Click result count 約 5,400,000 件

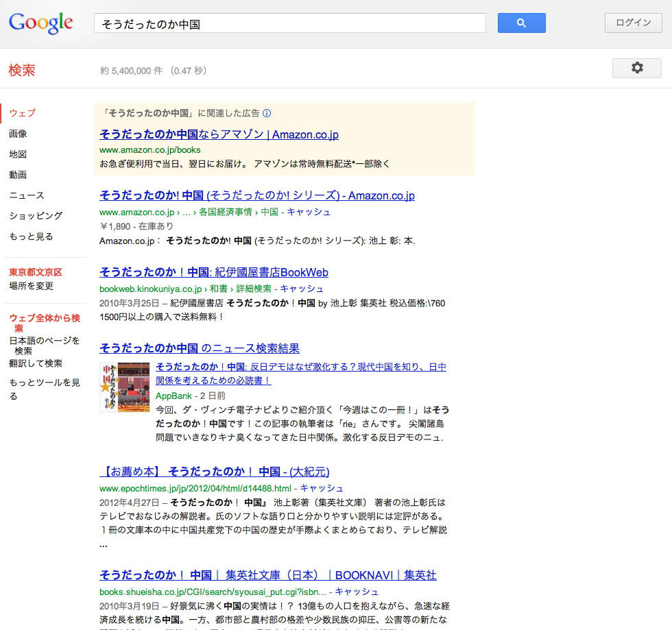[x=132, y=71]
